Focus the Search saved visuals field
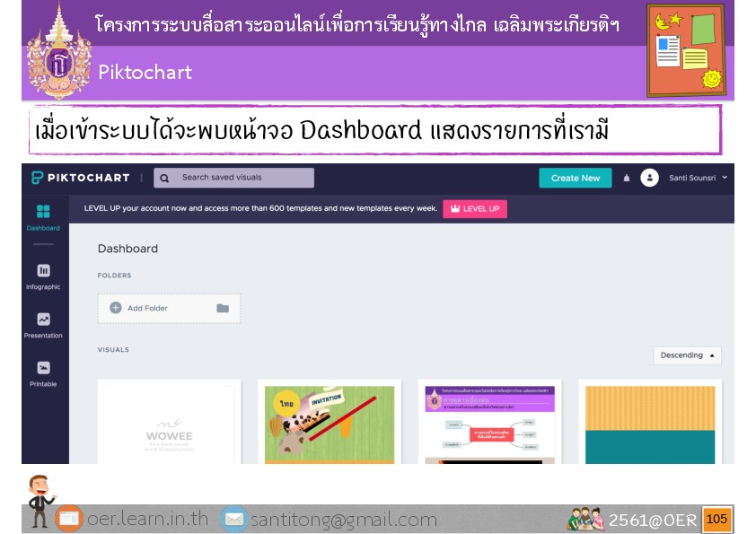This screenshot has height=534, width=756. tap(233, 178)
